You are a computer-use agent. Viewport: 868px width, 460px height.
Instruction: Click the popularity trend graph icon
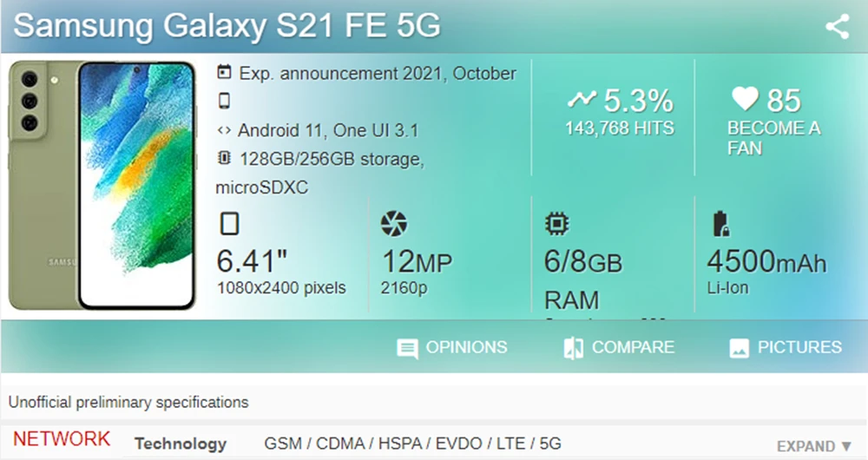581,100
